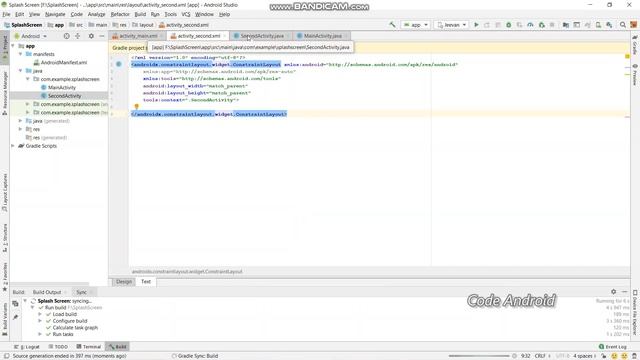
Task: Click the Search Everywhere magnifier icon
Action: [623, 25]
